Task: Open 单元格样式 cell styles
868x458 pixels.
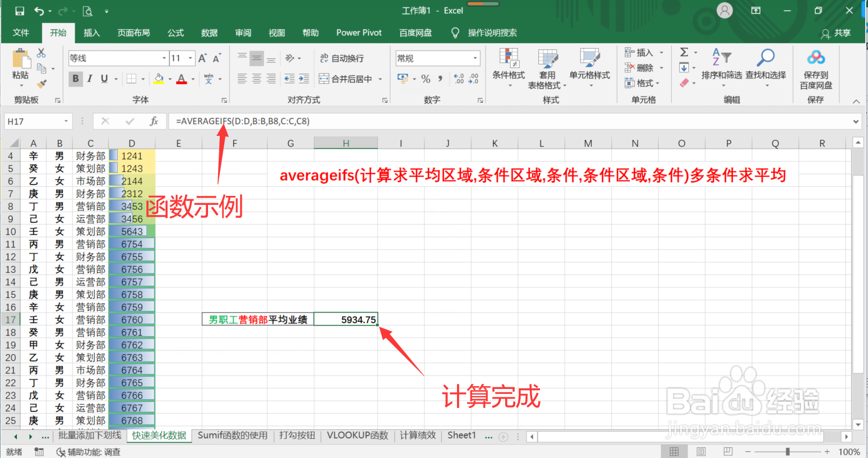Action: pos(589,68)
